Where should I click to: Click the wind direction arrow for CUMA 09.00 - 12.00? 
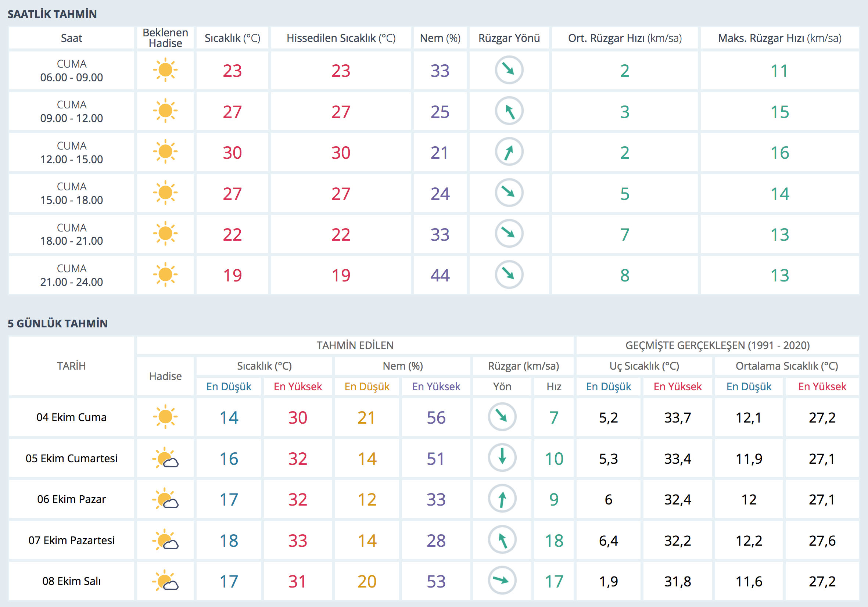point(509,111)
